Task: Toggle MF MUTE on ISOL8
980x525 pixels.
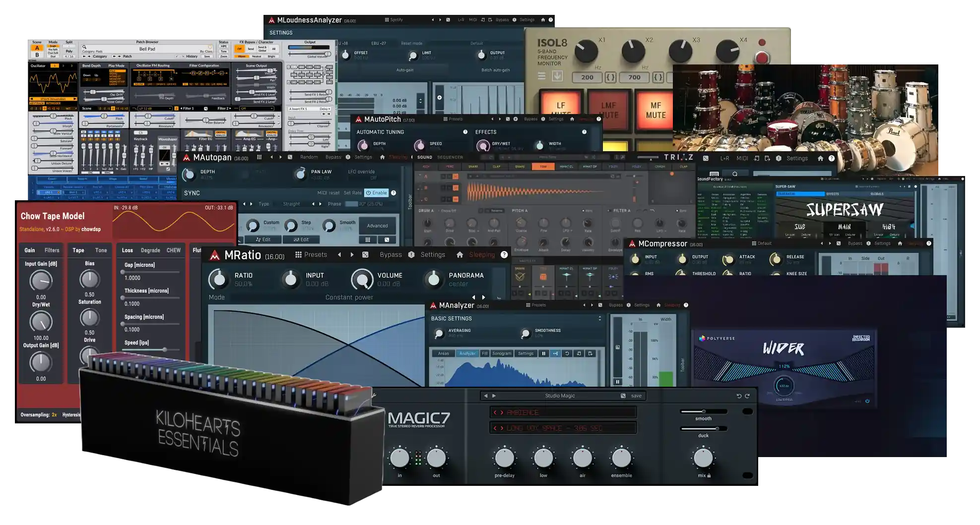Action: pos(655,110)
